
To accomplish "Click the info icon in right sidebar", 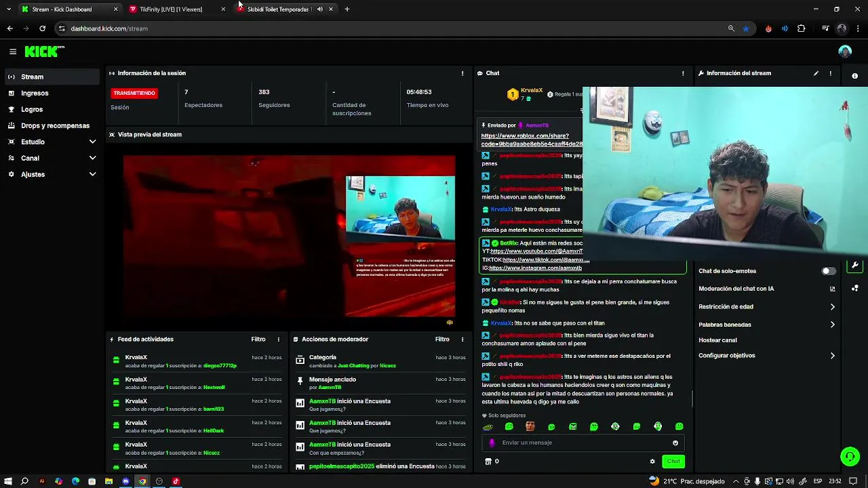I will tap(854, 76).
